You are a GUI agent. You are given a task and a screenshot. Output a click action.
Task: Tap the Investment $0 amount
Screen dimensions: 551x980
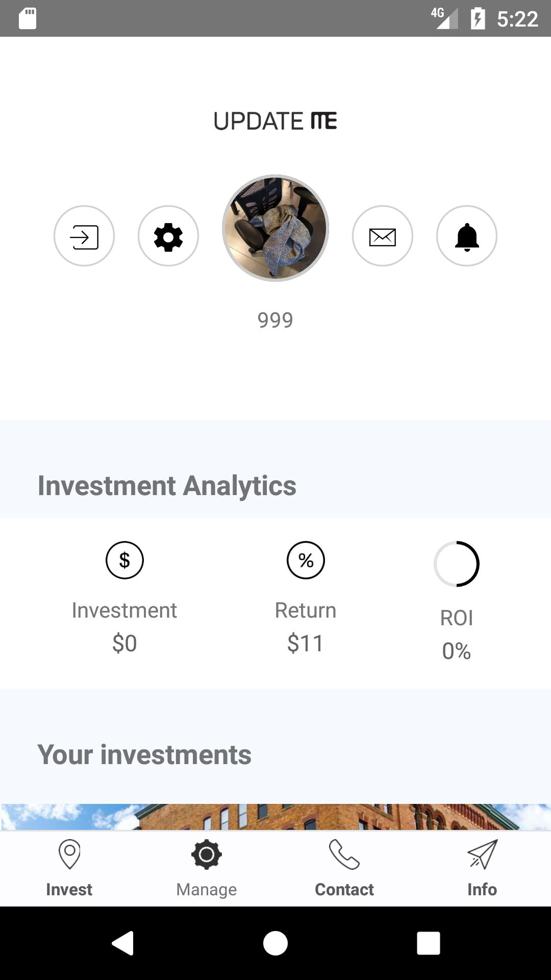click(124, 643)
